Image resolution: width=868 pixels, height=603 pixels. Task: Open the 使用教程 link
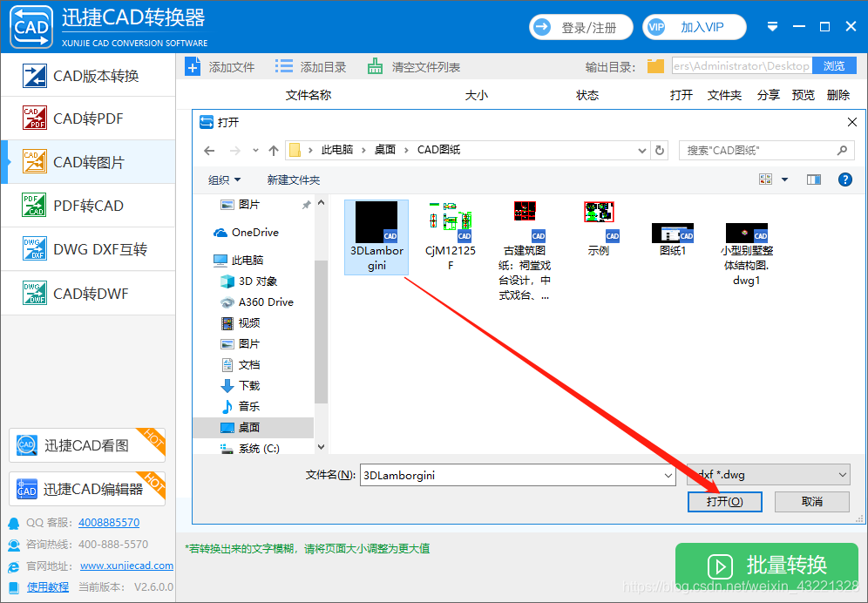coord(48,587)
